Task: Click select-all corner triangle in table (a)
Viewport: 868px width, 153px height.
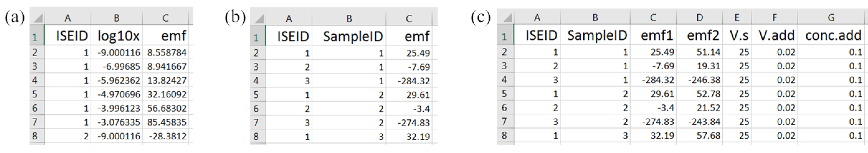Action: coord(37,17)
